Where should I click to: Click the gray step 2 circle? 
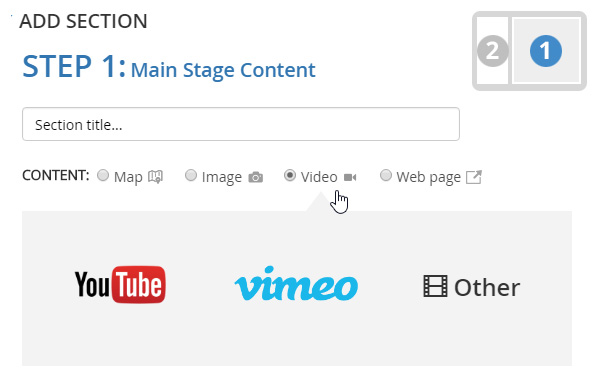[x=492, y=51]
